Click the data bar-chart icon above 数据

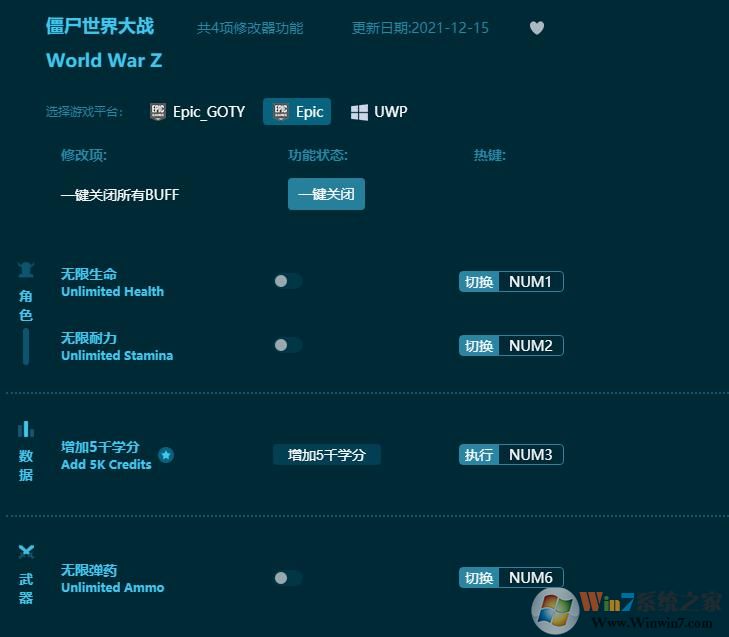tap(26, 429)
